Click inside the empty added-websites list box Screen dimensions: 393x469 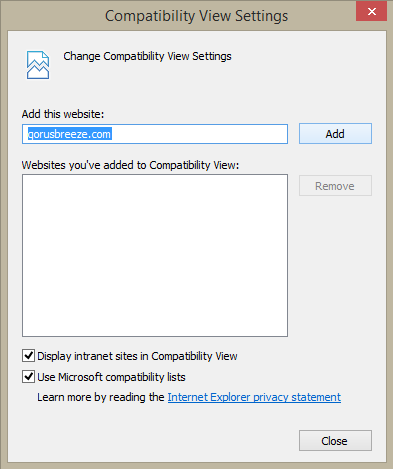click(x=155, y=255)
